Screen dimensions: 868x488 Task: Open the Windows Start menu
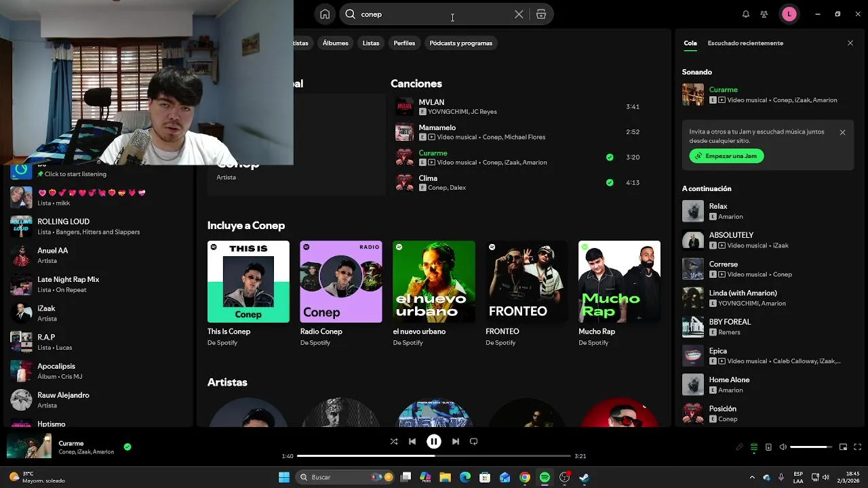point(284,477)
